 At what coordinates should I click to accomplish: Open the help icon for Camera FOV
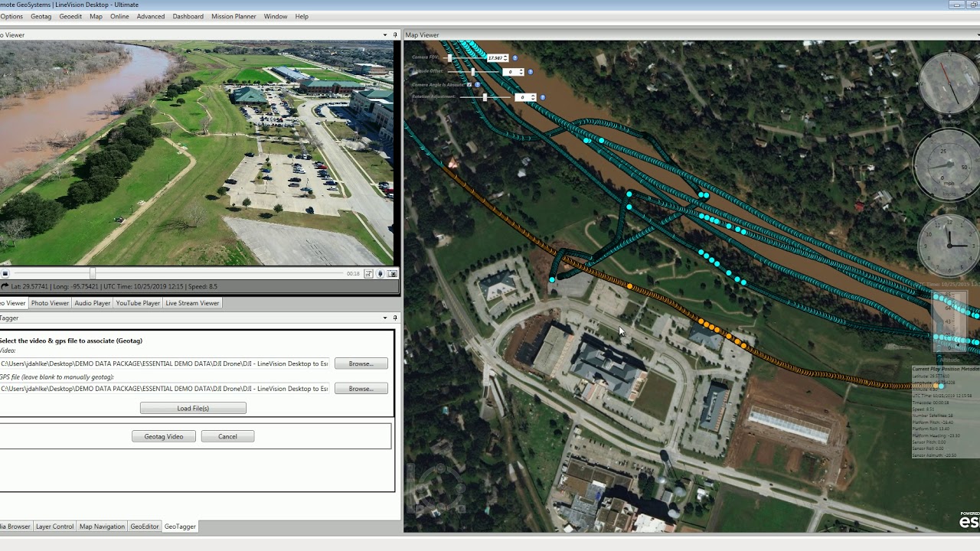[x=515, y=58]
